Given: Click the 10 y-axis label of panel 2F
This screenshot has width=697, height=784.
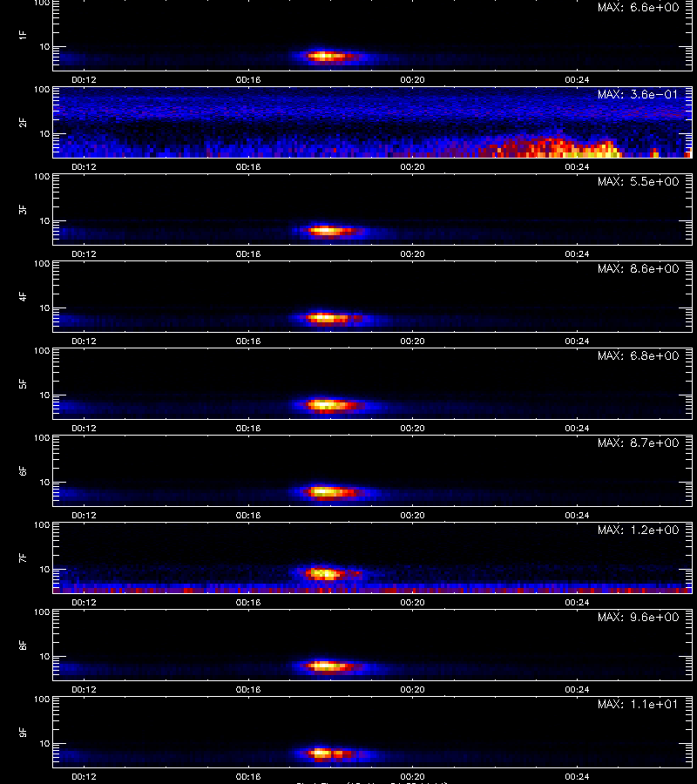Looking at the screenshot, I should (x=44, y=134).
